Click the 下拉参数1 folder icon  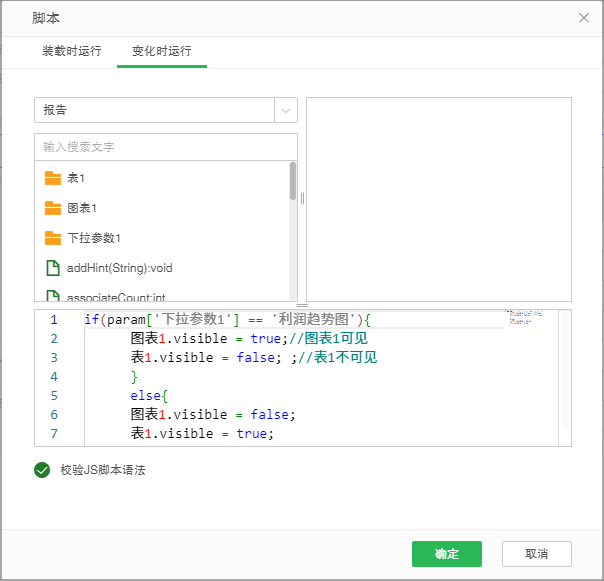[x=53, y=238]
